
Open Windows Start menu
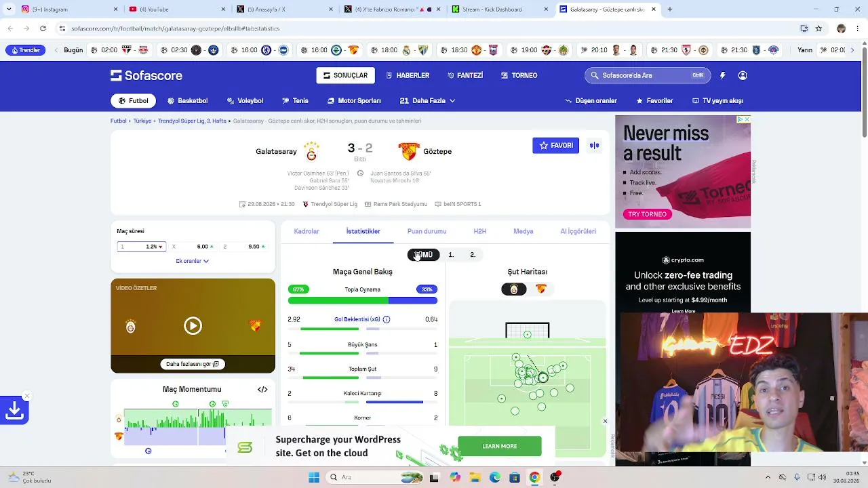(314, 477)
